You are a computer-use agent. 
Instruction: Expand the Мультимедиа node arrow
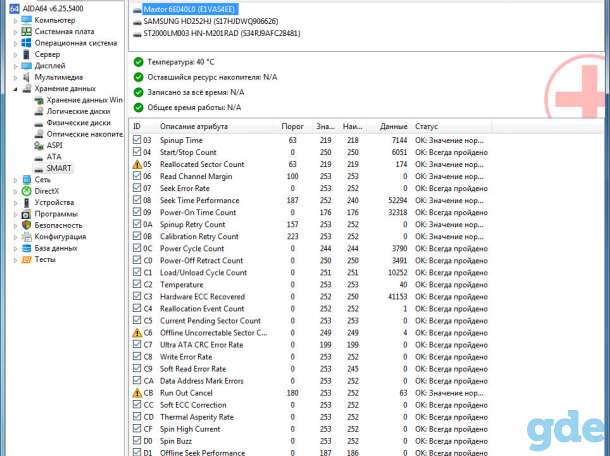click(16, 77)
